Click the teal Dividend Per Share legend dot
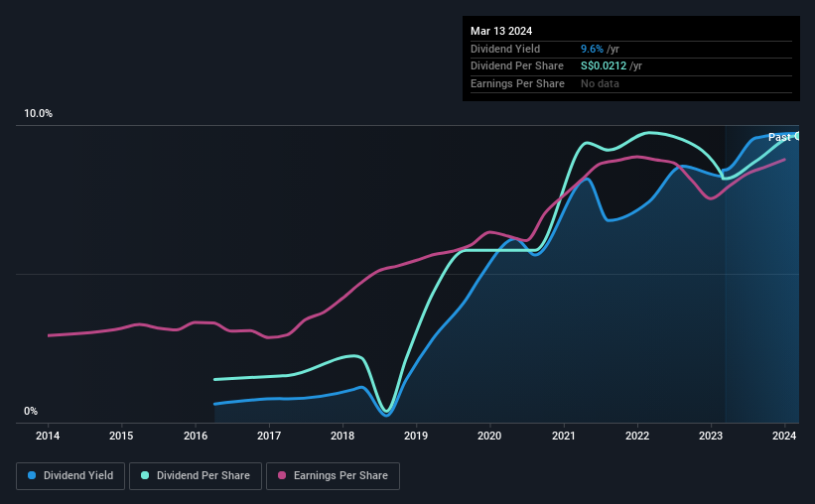This screenshot has height=504, width=815. [145, 475]
